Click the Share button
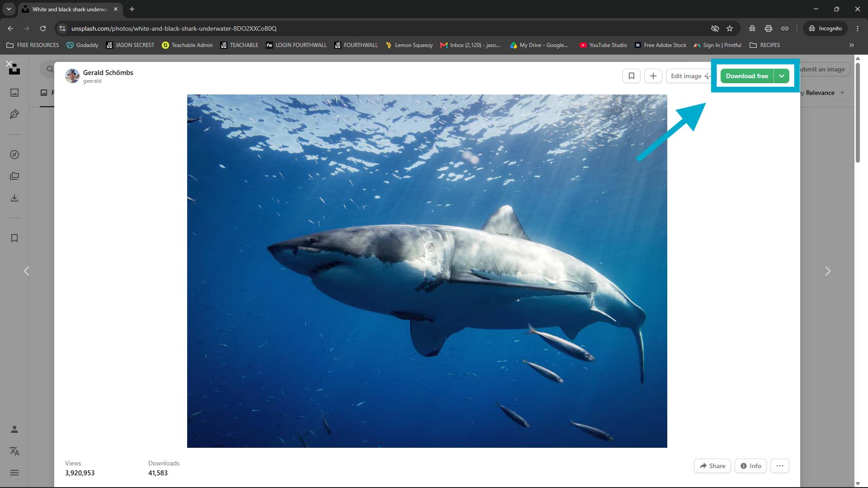Screen dimensions: 868x488 click(712, 466)
